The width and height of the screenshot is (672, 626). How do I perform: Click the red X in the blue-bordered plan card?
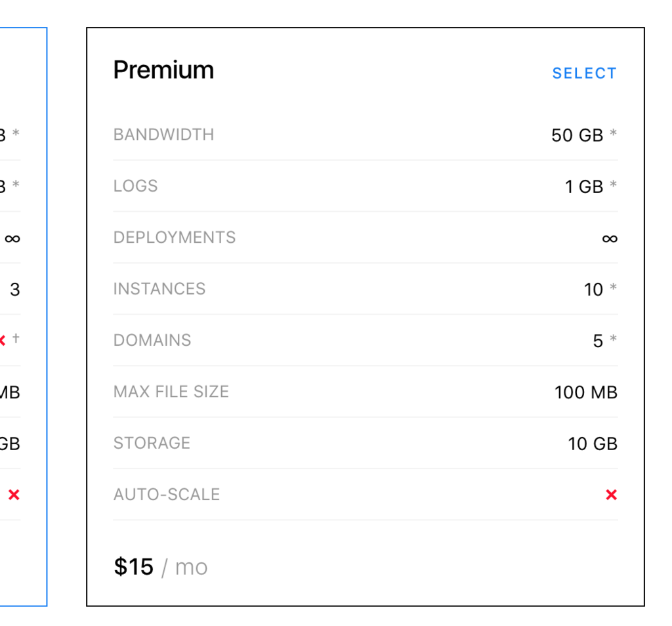click(14, 495)
